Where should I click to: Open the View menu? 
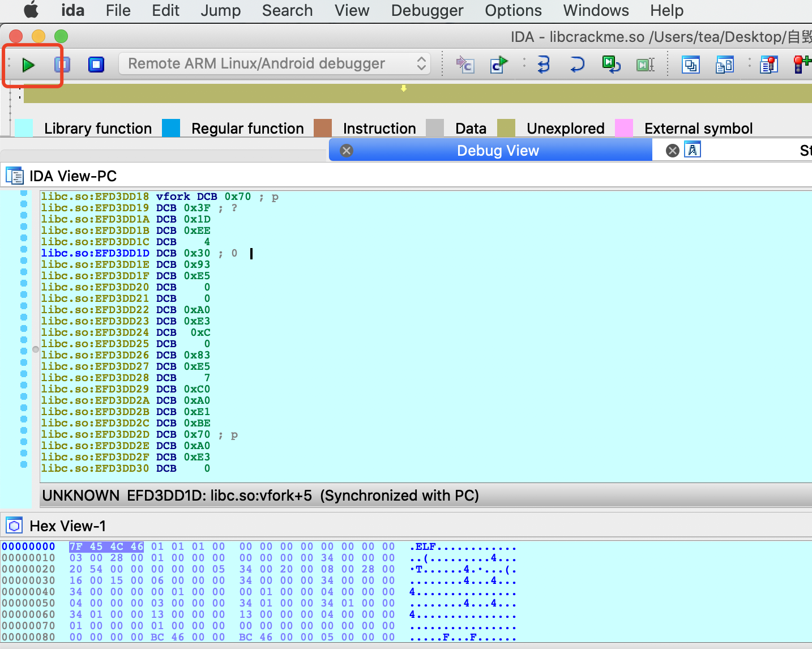click(352, 10)
